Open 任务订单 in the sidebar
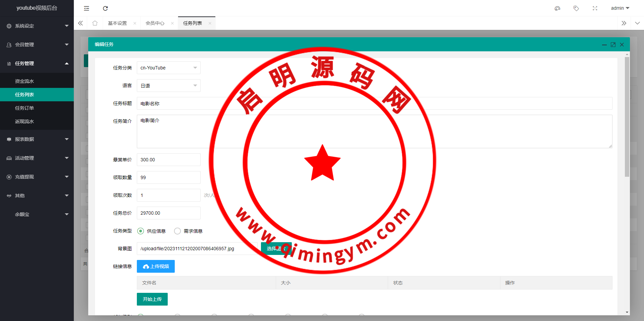 (24, 108)
